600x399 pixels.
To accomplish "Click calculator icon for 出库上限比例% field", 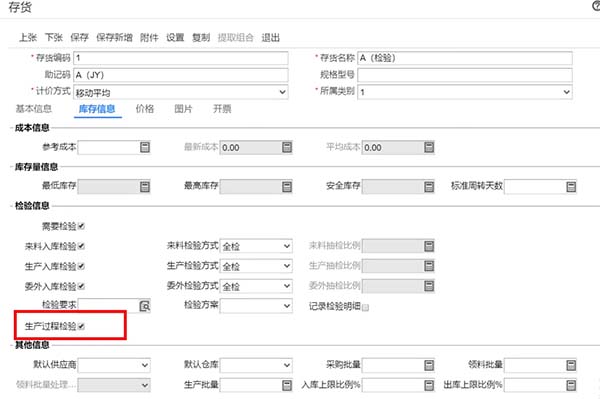I will [571, 385].
